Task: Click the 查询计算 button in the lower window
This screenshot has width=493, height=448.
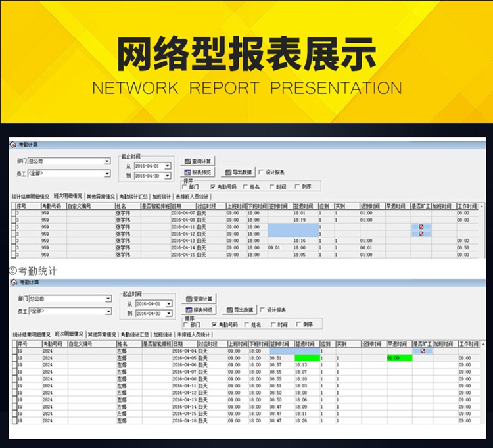Action: click(x=199, y=299)
